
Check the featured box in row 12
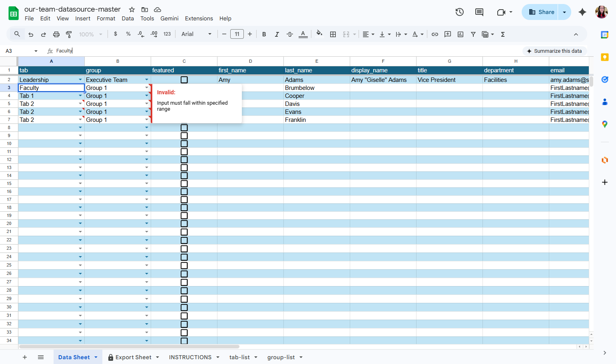(x=184, y=160)
